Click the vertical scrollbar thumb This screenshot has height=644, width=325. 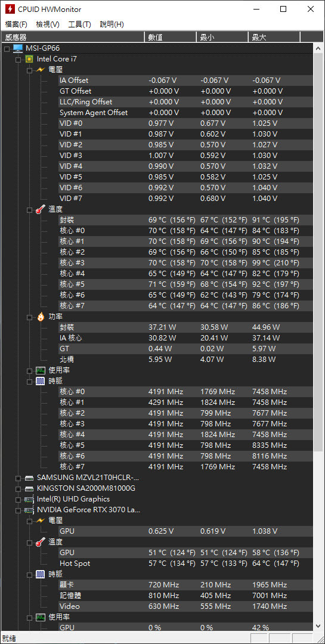[x=318, y=253]
